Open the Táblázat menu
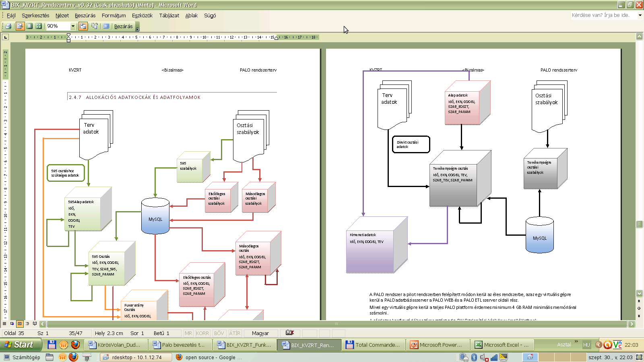This screenshot has height=362, width=644. tap(169, 15)
